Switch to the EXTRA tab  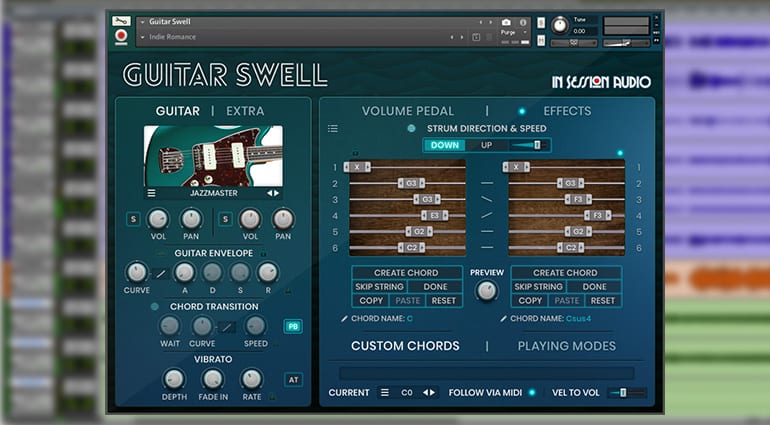coord(245,111)
